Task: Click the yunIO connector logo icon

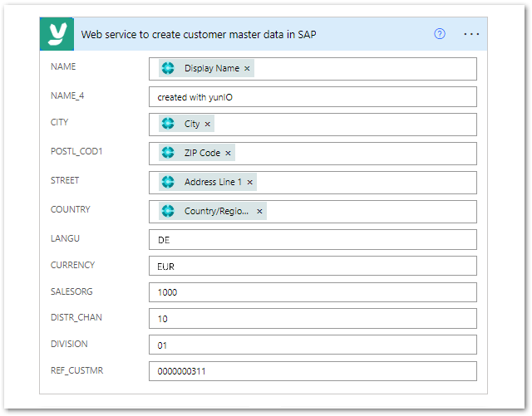Action: coord(57,34)
